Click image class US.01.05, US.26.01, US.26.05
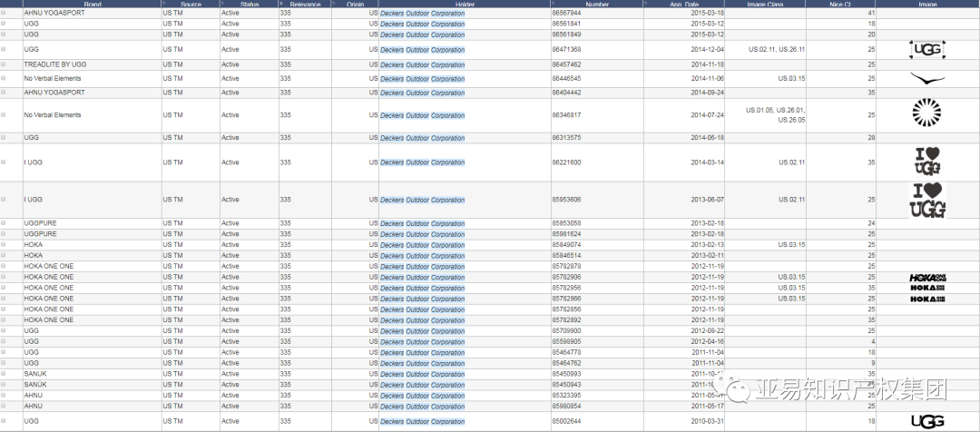Viewport: 980px width, 432px height. click(776, 115)
